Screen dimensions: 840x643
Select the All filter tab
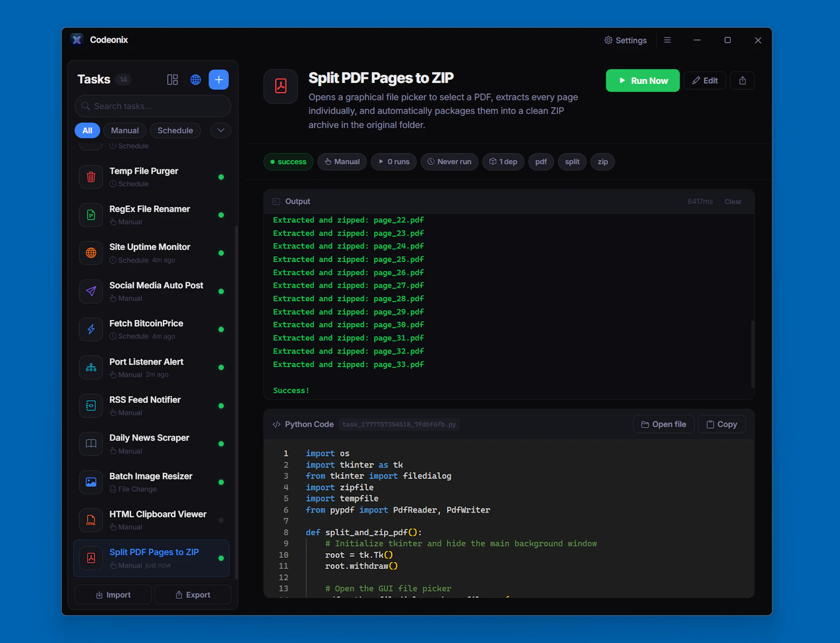click(x=87, y=130)
